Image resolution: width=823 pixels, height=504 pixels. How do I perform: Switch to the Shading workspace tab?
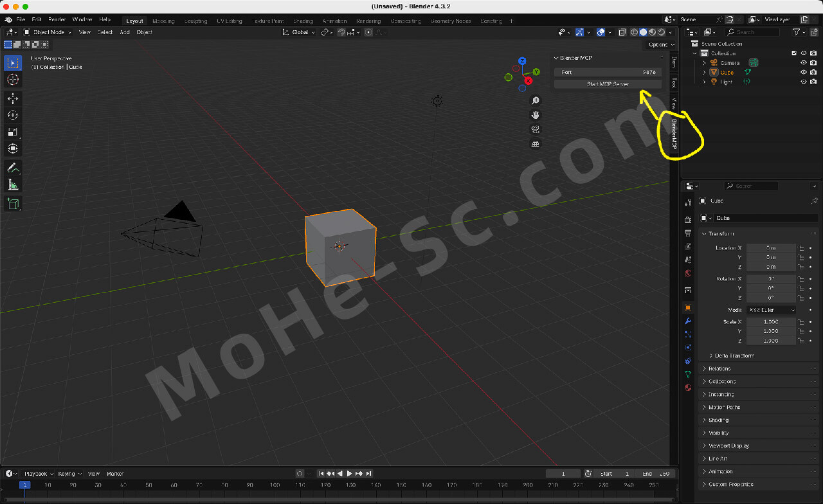(x=303, y=21)
